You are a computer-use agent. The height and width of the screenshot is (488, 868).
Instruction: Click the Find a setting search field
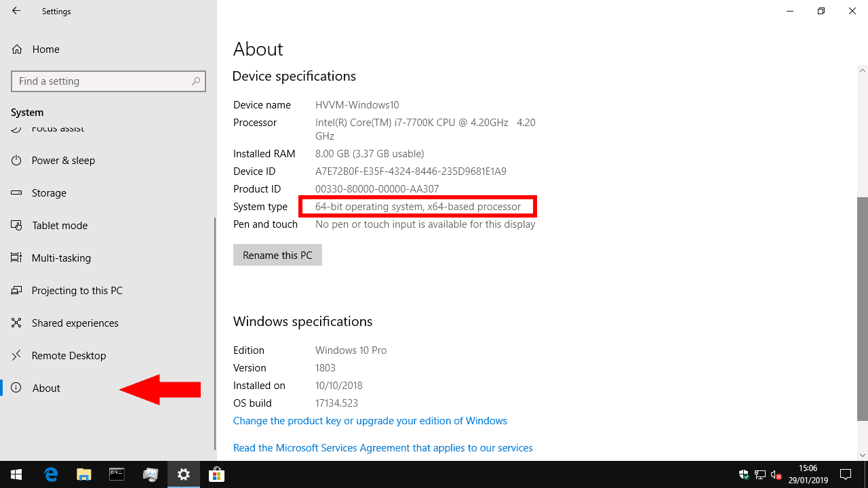point(108,81)
